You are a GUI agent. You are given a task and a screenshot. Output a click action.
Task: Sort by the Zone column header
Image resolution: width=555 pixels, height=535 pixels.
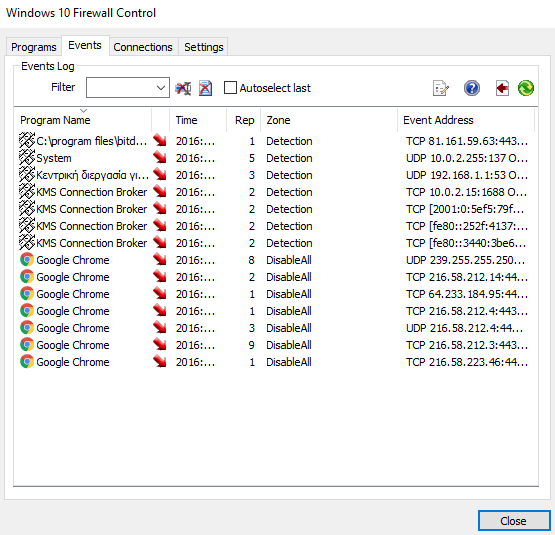[x=329, y=120]
